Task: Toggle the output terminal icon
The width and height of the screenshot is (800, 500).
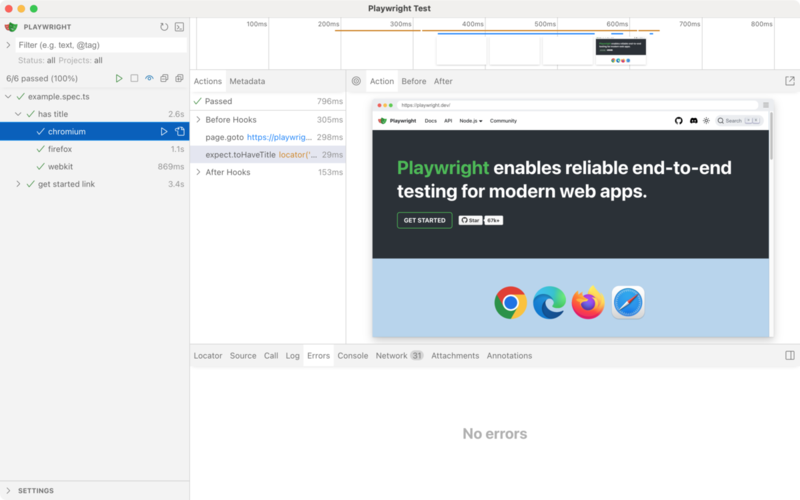Action: click(179, 27)
